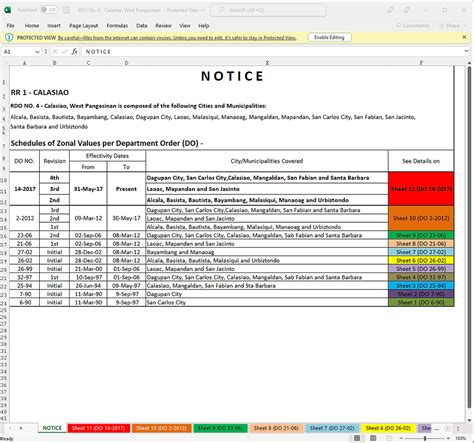
Task: Click the Sheet 1 (DO 6-90) cell
Action: click(x=421, y=302)
